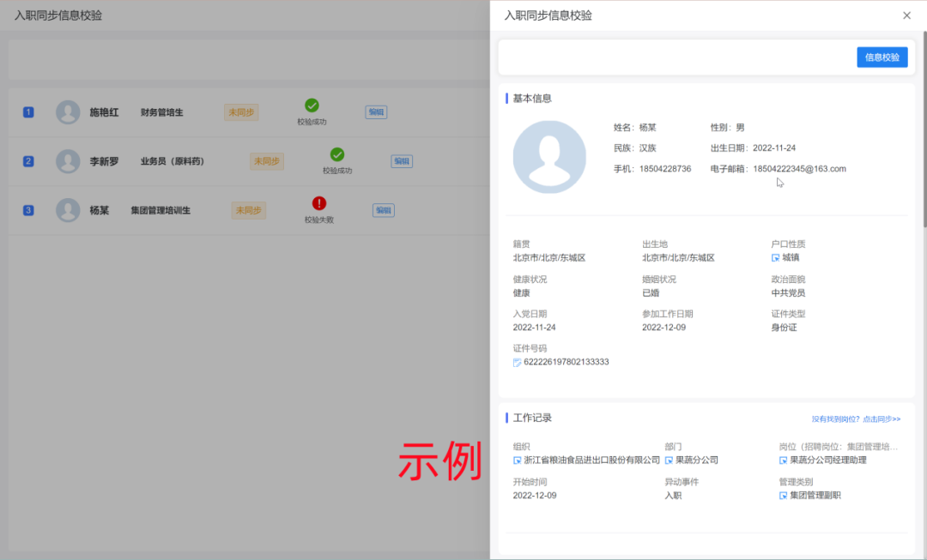Click the edit icon before 果蔬分公司经理助理 position
The height and width of the screenshot is (560, 927).
pyautogui.click(x=784, y=461)
